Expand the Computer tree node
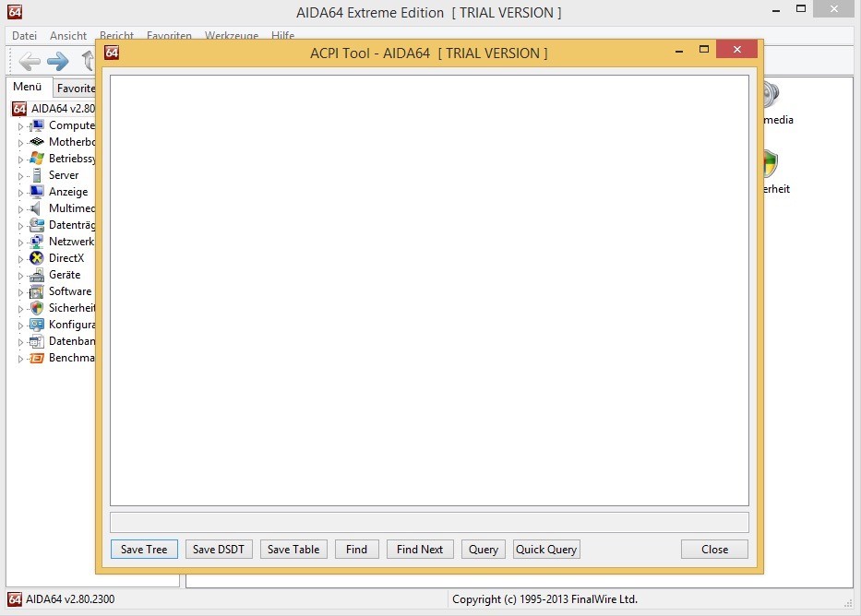861x616 pixels. pos(20,126)
